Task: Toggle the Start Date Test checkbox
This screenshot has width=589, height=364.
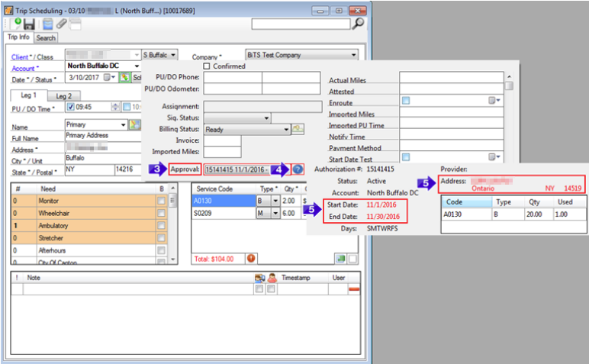Action: (406, 157)
